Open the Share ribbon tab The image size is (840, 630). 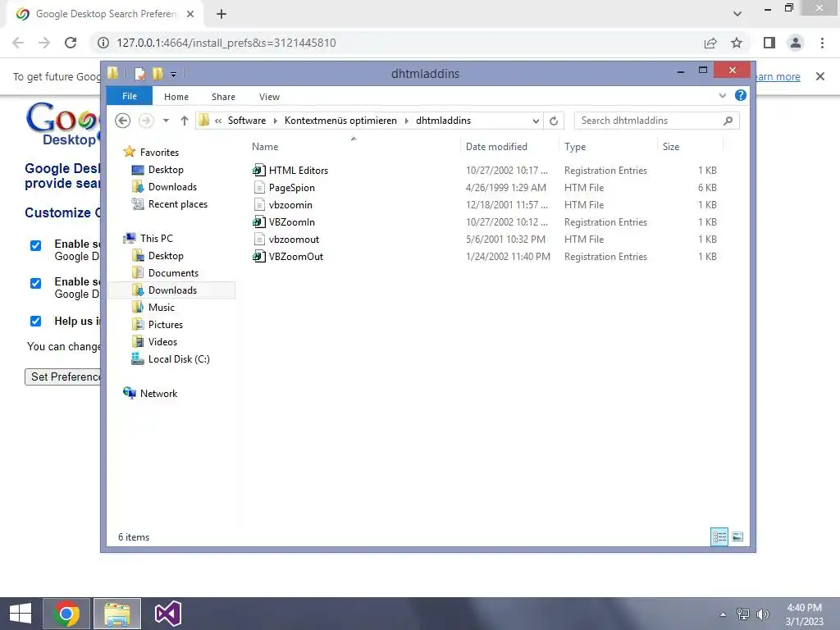[223, 97]
